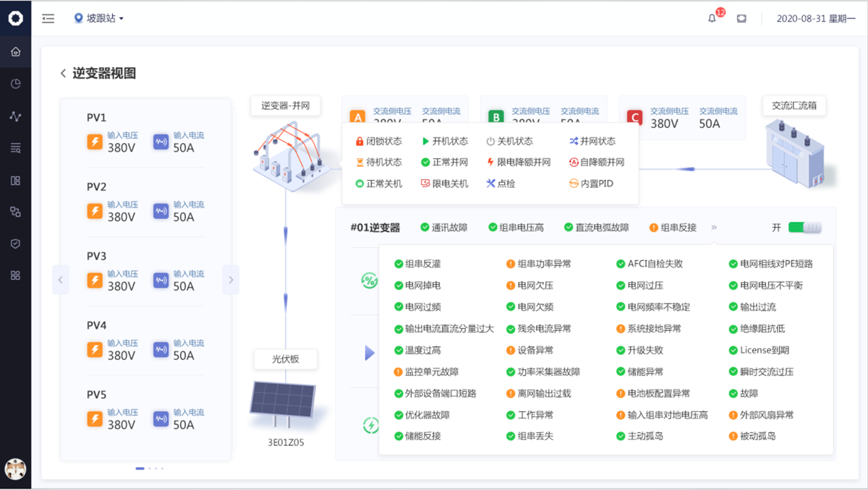Go back using arrow beside 逆变器视图
The image size is (868, 490).
click(x=64, y=74)
